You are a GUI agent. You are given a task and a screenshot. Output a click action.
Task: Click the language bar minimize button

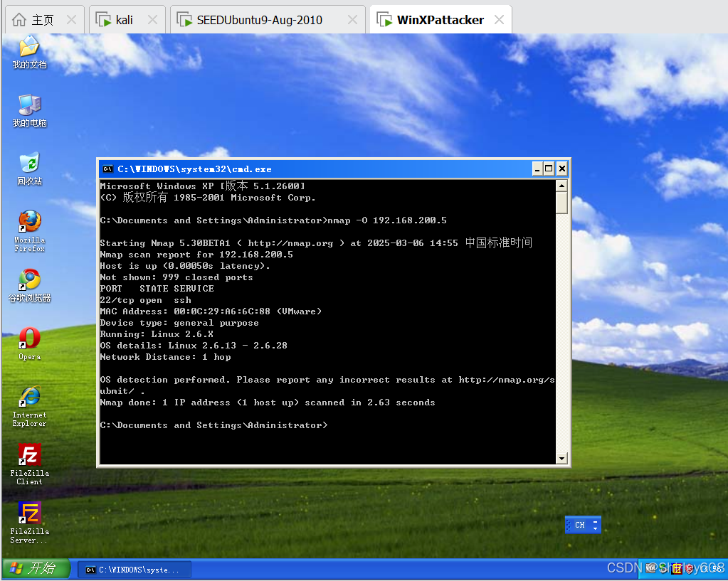click(x=595, y=521)
